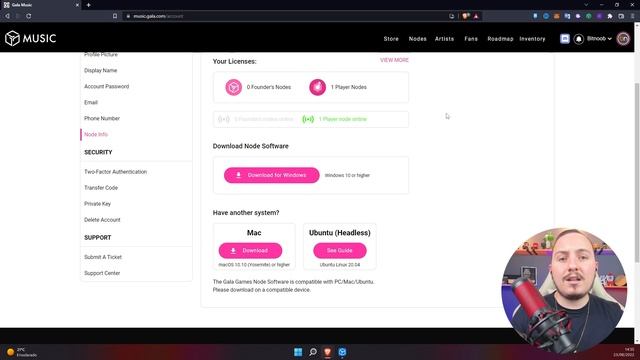Click the Download for Windows button
Screen dimensions: 640x360
(x=271, y=175)
